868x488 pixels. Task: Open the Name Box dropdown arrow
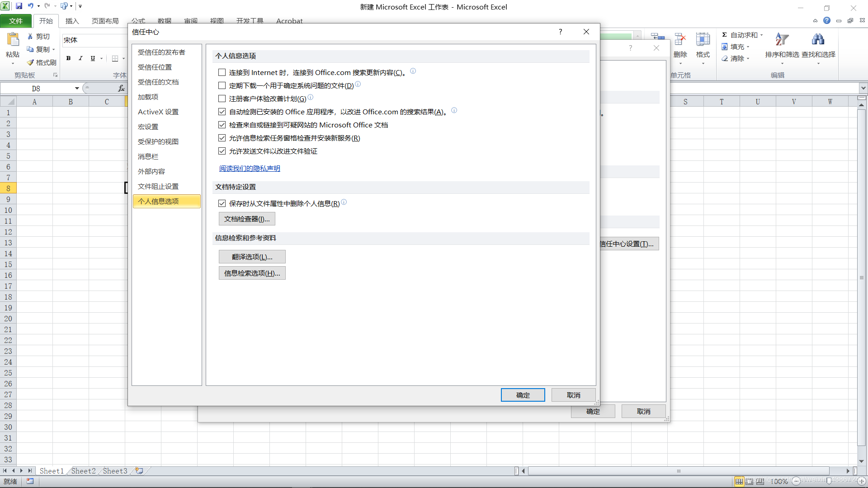pos(77,88)
